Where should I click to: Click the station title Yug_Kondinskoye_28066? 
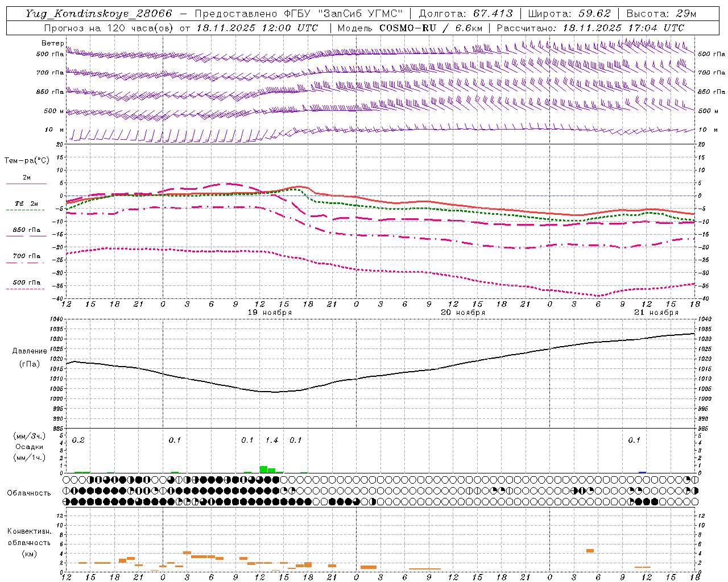click(98, 14)
